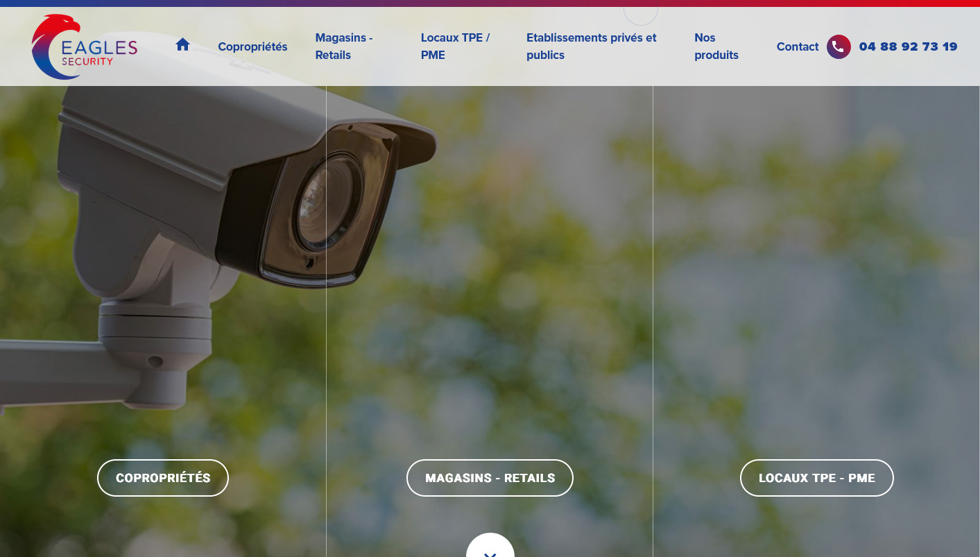Click the blue-to-red gradient top bar
Viewport: 980px width, 557px height.
[x=490, y=3]
